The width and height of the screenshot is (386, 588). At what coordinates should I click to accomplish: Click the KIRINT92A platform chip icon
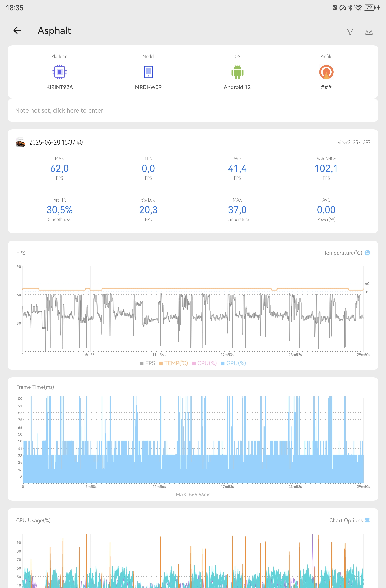60,72
